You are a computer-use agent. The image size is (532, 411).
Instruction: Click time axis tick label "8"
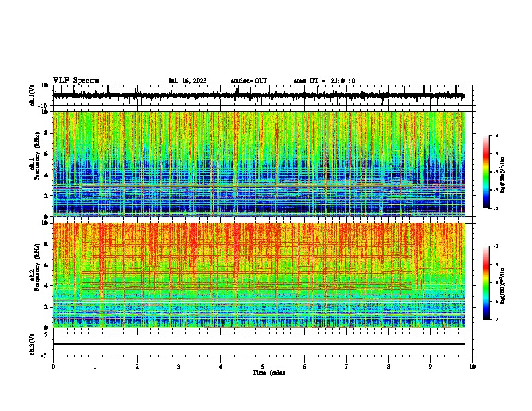click(x=388, y=367)
